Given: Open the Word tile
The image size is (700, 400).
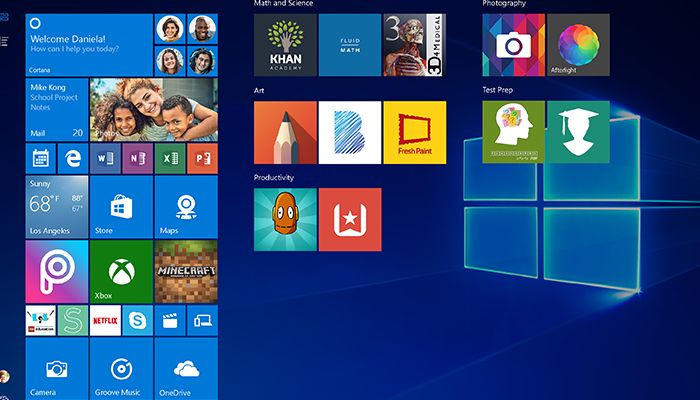Looking at the screenshot, I should tap(105, 158).
